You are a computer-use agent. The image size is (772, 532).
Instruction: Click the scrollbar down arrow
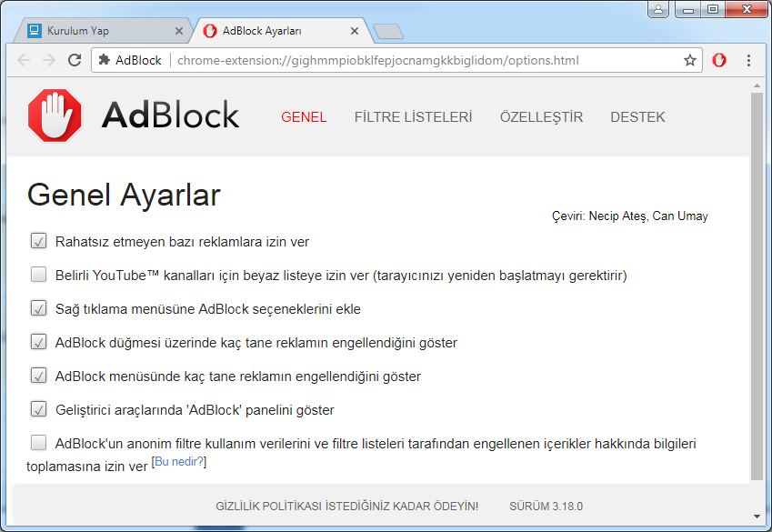757,517
